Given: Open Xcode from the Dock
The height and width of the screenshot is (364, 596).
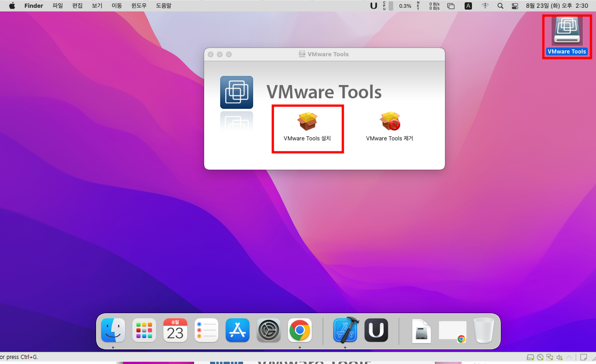Looking at the screenshot, I should pyautogui.click(x=346, y=330).
